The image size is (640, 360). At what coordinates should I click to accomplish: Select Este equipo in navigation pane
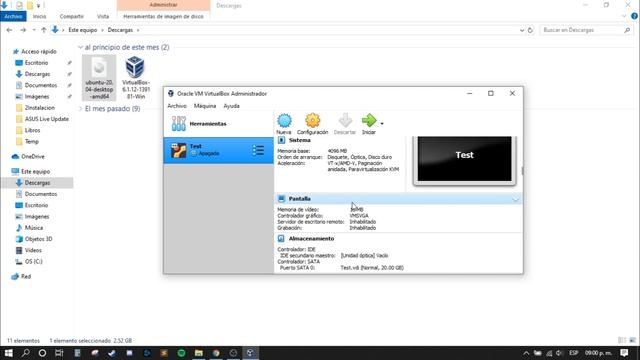tap(35, 172)
